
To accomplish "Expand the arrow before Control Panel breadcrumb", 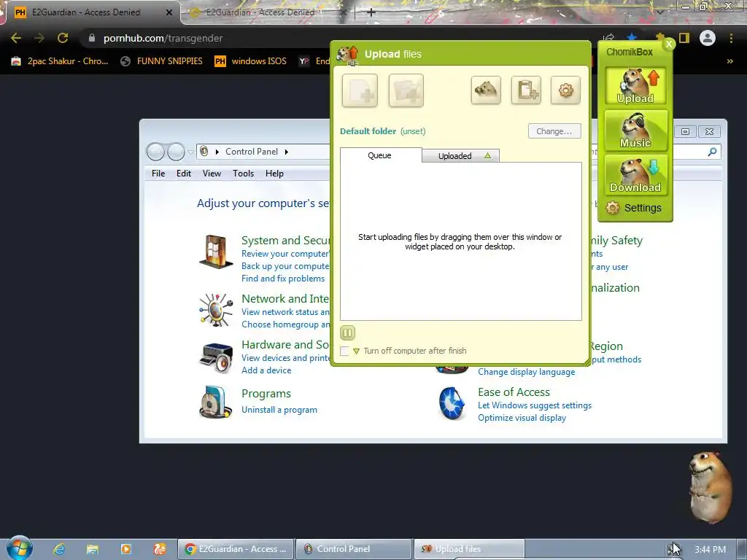I will pyautogui.click(x=217, y=152).
